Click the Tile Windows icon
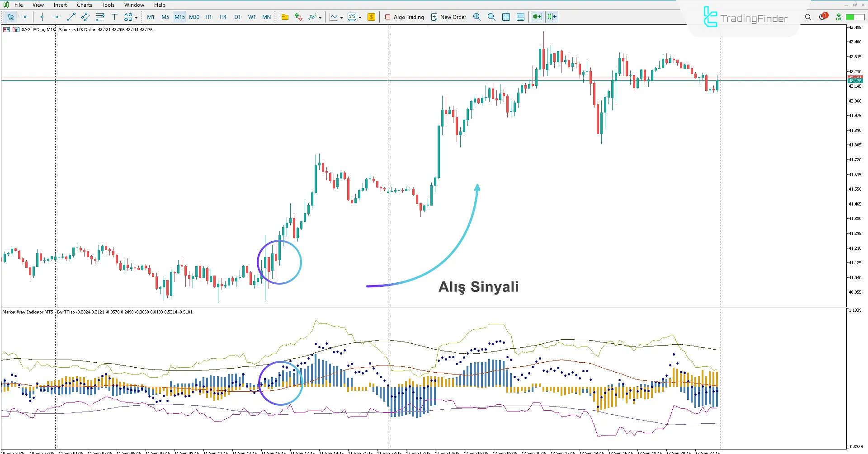The image size is (868, 454). pyautogui.click(x=506, y=17)
